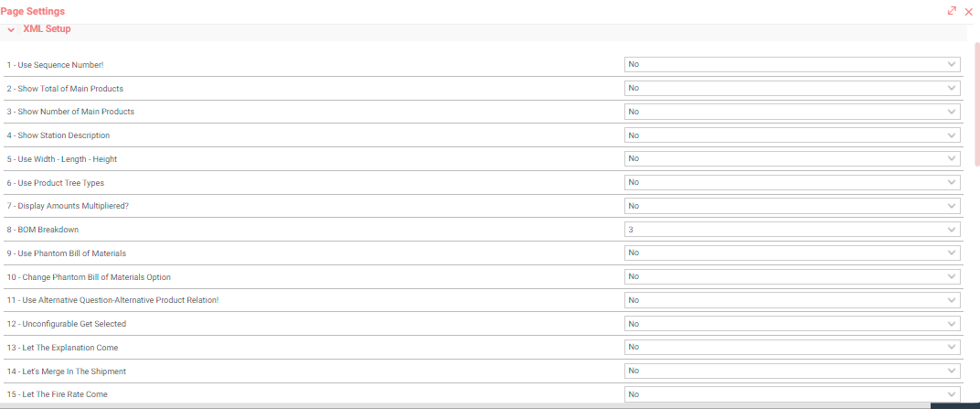
Task: Open Let The Fire Rate Come dropdown
Action: (792, 394)
